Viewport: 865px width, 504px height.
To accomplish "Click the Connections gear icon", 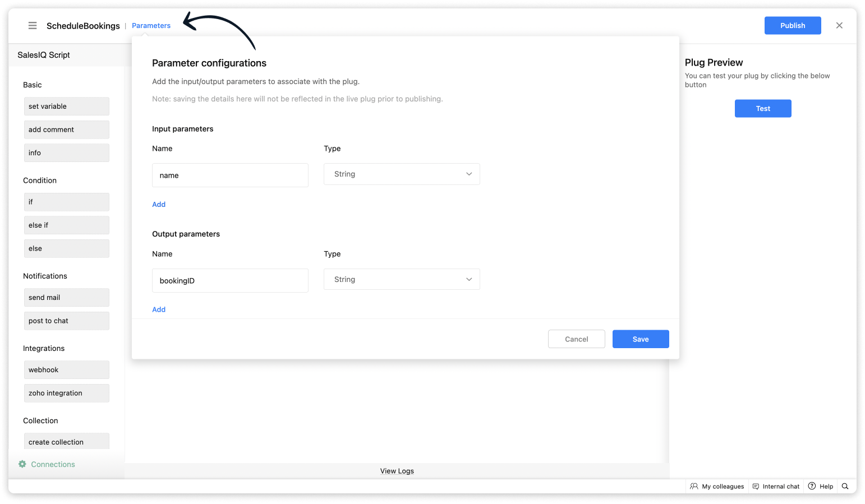I will [22, 464].
